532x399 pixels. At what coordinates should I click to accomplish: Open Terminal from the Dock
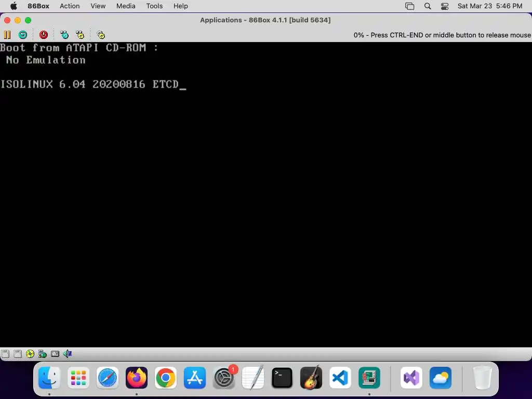click(x=282, y=378)
